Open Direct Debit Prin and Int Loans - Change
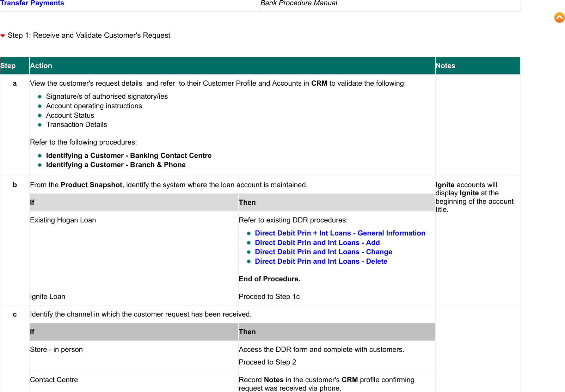Screen dimensions: 565x392 coord(323,252)
